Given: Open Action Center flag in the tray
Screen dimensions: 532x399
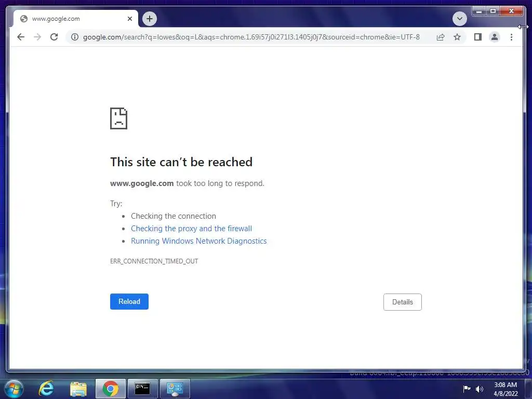Looking at the screenshot, I should (x=467, y=389).
